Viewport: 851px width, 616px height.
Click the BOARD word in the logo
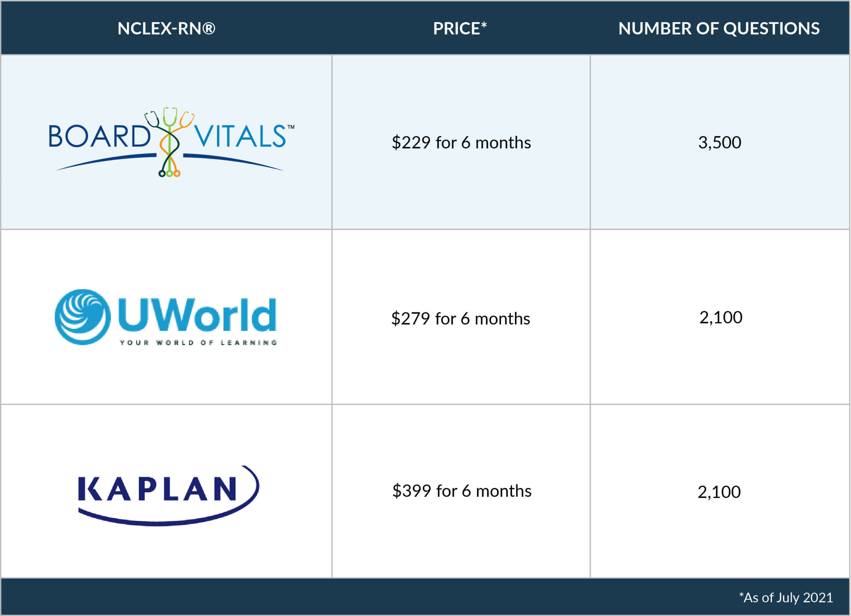[99, 136]
